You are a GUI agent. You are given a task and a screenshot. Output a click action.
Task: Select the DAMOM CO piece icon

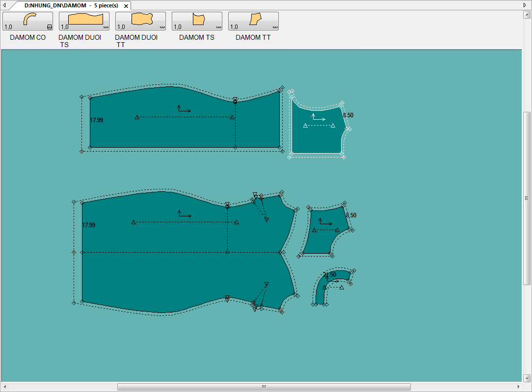27,21
